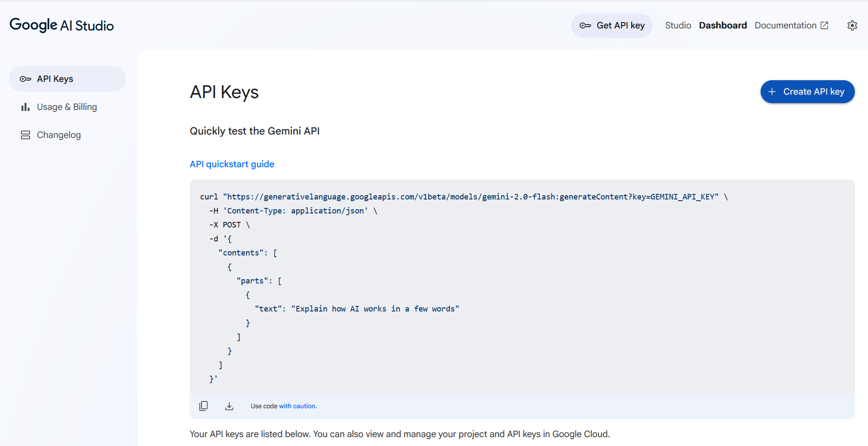Screen dimensions: 868x446
Task: Click the Get API key button
Action: [x=612, y=25]
